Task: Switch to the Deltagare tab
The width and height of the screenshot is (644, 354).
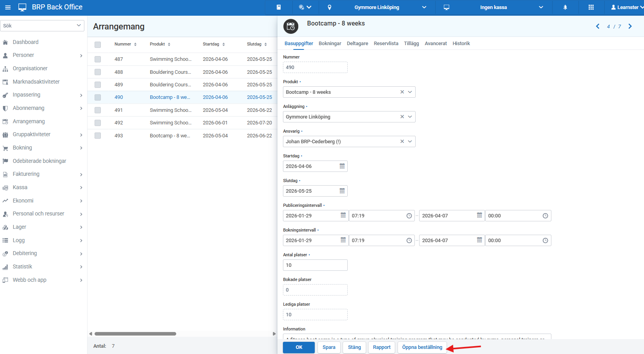Action: point(357,44)
